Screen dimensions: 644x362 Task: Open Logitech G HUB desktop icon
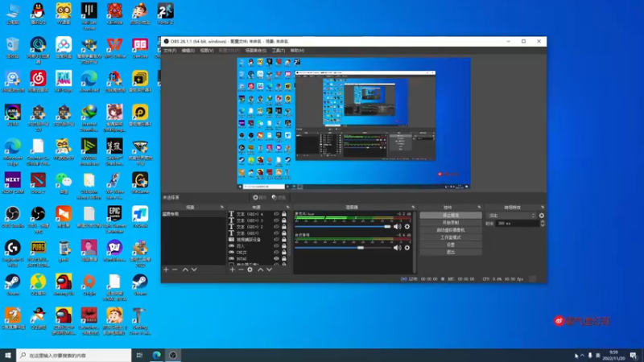[13, 253]
